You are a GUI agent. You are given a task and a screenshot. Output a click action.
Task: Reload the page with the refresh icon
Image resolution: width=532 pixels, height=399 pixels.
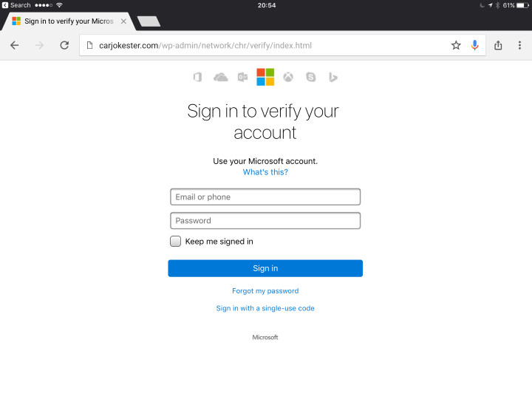point(64,45)
